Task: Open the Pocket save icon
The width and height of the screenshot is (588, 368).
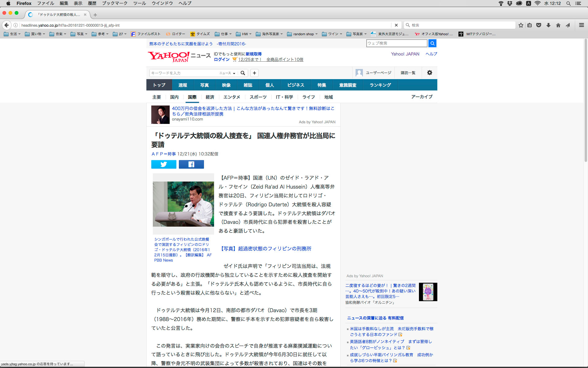Action: [539, 25]
